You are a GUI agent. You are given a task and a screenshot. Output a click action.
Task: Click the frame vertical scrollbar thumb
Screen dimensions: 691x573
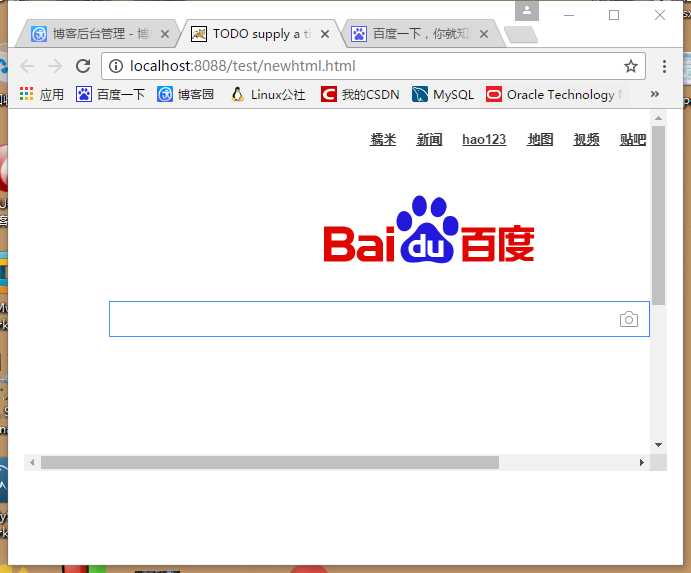(x=658, y=216)
